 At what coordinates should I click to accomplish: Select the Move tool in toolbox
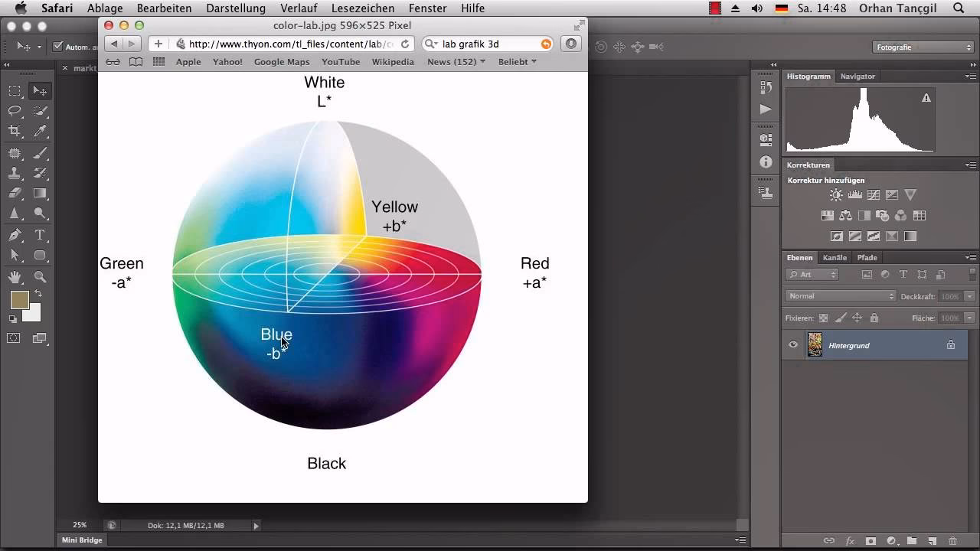pos(40,91)
